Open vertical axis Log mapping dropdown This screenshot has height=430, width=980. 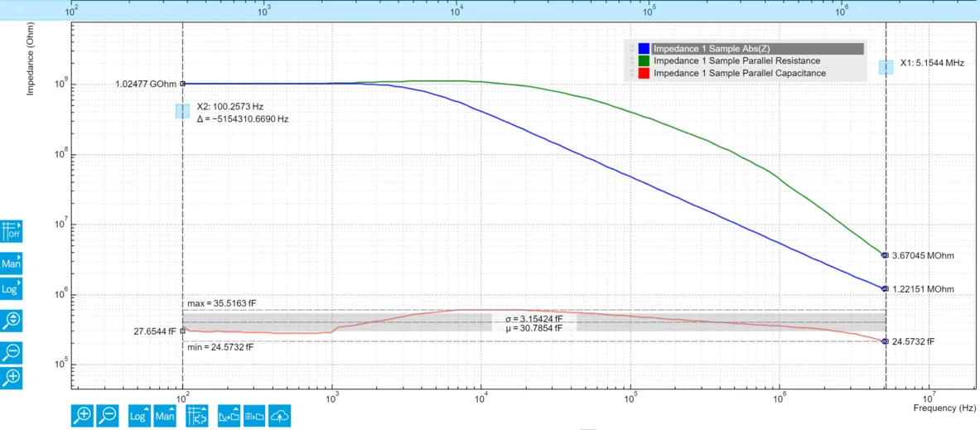coord(12,290)
